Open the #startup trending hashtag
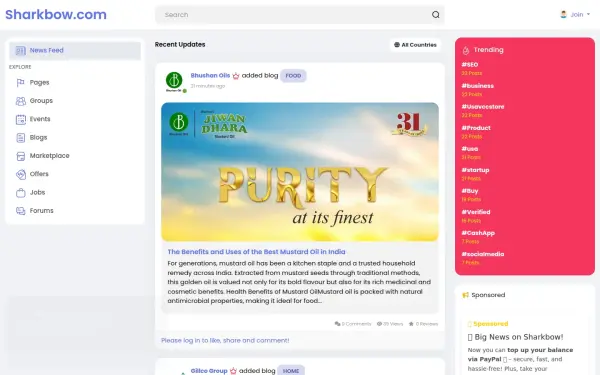The width and height of the screenshot is (600, 375). [x=475, y=170]
